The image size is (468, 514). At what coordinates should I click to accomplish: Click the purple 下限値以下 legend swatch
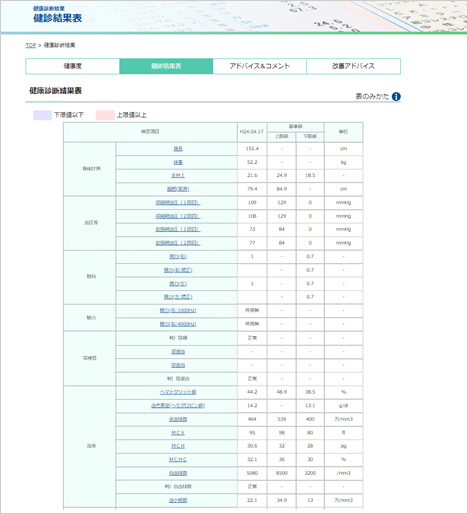[x=42, y=115]
